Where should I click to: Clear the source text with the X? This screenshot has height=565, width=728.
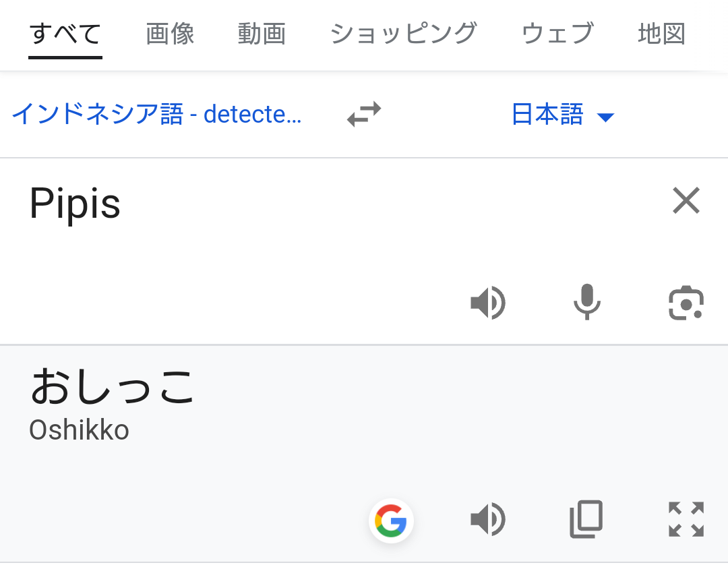[686, 201]
